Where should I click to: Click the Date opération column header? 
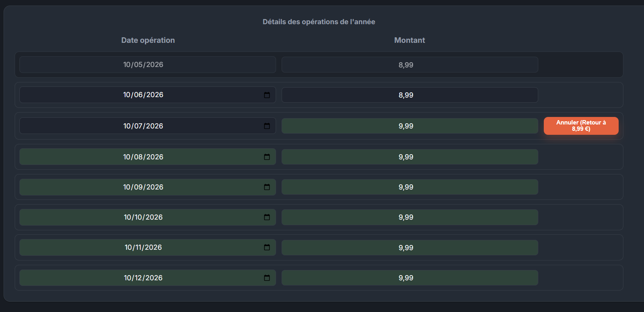[148, 40]
